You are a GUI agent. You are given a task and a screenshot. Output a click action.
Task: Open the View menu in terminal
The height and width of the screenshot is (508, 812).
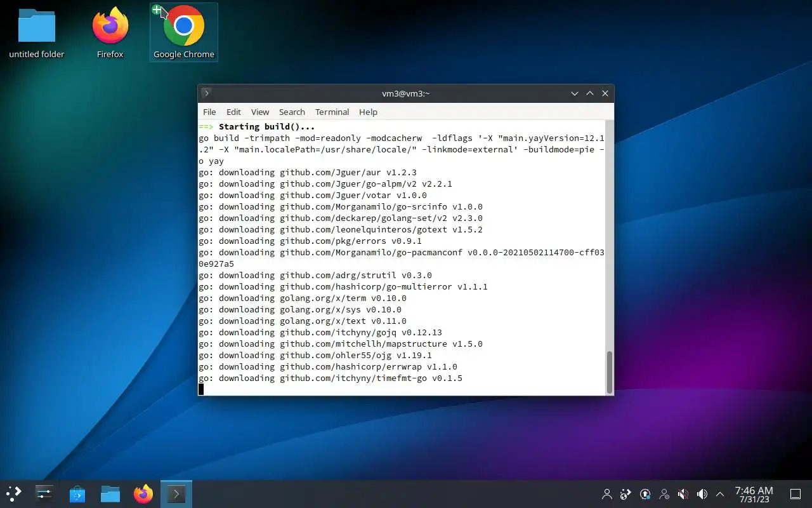point(260,112)
